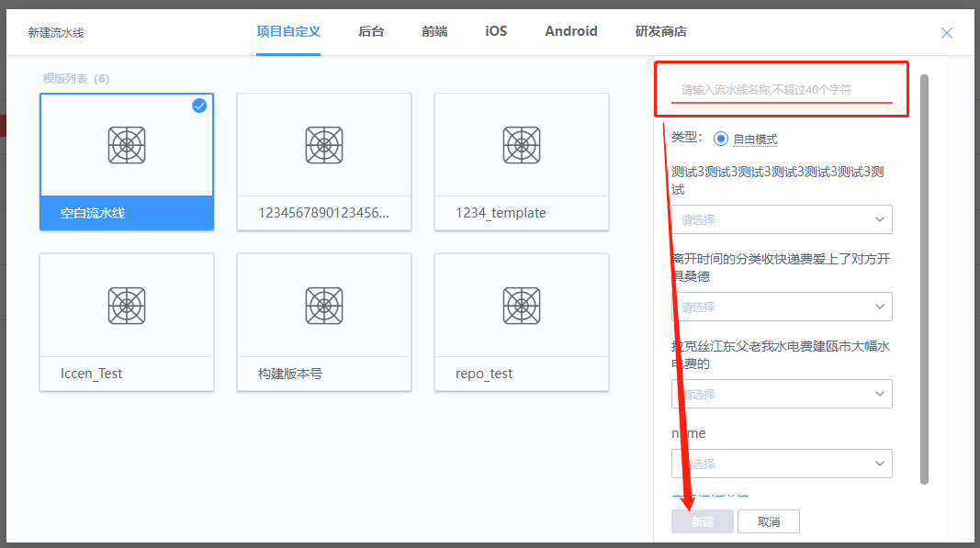Open dropdown under 离开时间的分类 label
The height and width of the screenshot is (548, 980).
pos(782,307)
